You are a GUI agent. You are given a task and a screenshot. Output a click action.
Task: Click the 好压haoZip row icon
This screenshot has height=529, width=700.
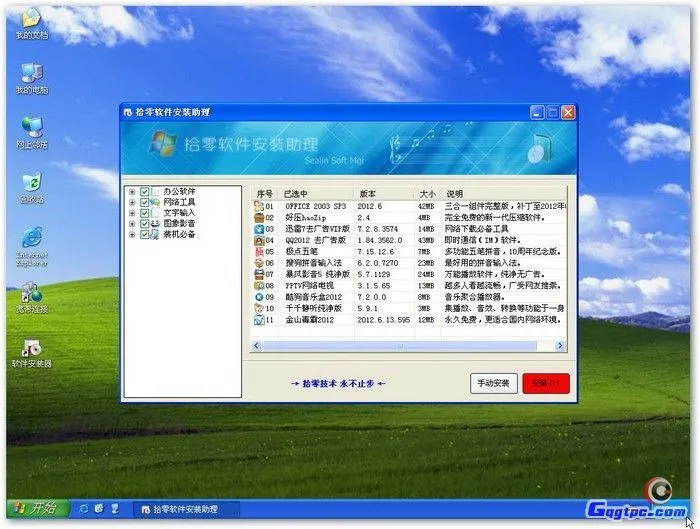(x=259, y=218)
